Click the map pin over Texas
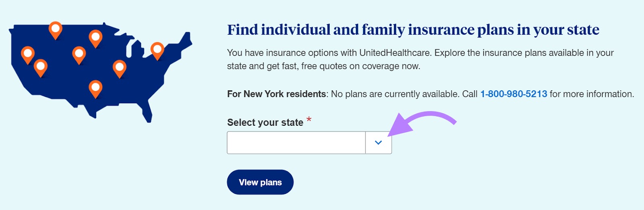Image resolution: width=644 pixels, height=210 pixels. [x=95, y=87]
